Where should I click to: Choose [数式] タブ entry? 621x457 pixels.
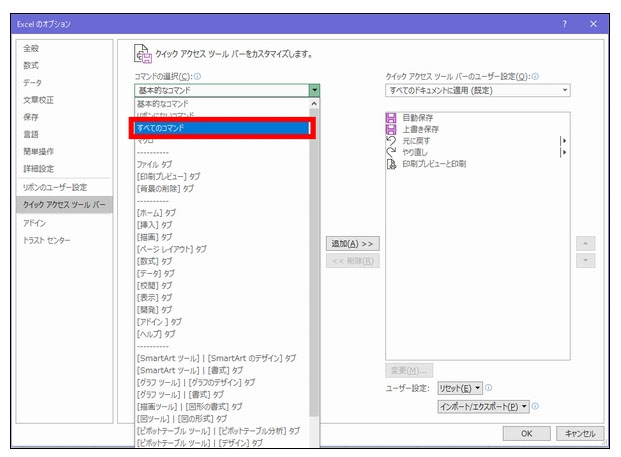pos(222,261)
